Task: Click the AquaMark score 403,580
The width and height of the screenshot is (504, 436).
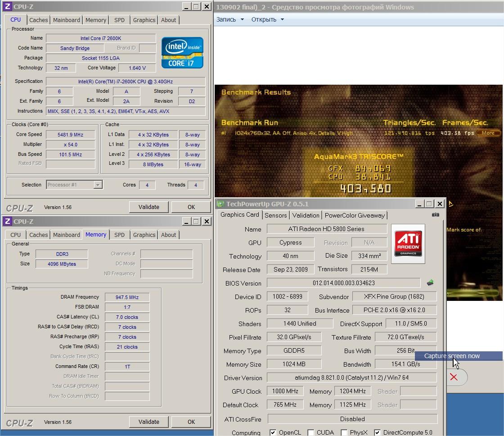Action: (x=365, y=189)
